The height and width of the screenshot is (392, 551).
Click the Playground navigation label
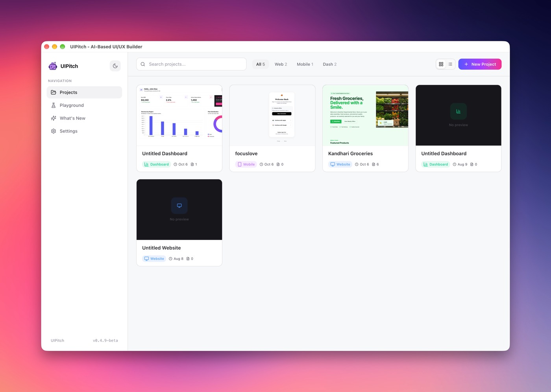tap(72, 105)
